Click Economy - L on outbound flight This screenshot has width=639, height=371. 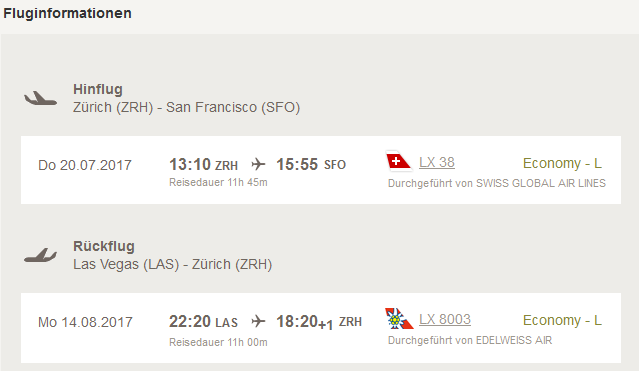click(x=562, y=163)
